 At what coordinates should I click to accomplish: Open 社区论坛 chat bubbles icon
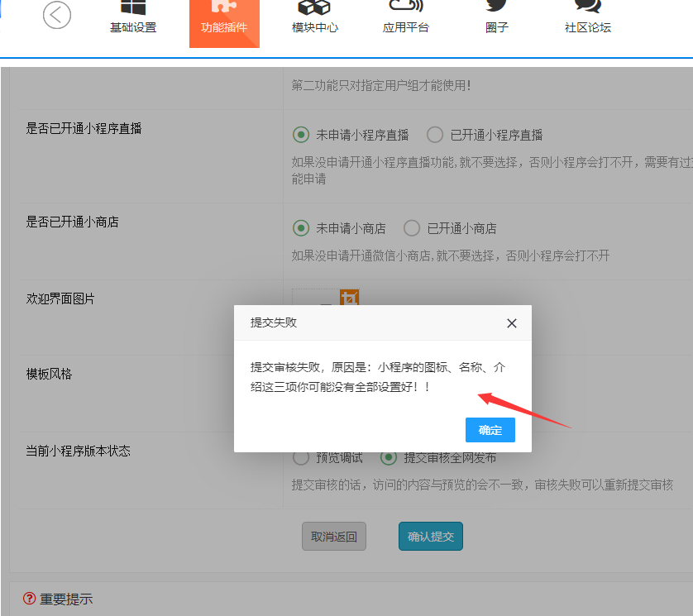click(x=587, y=7)
